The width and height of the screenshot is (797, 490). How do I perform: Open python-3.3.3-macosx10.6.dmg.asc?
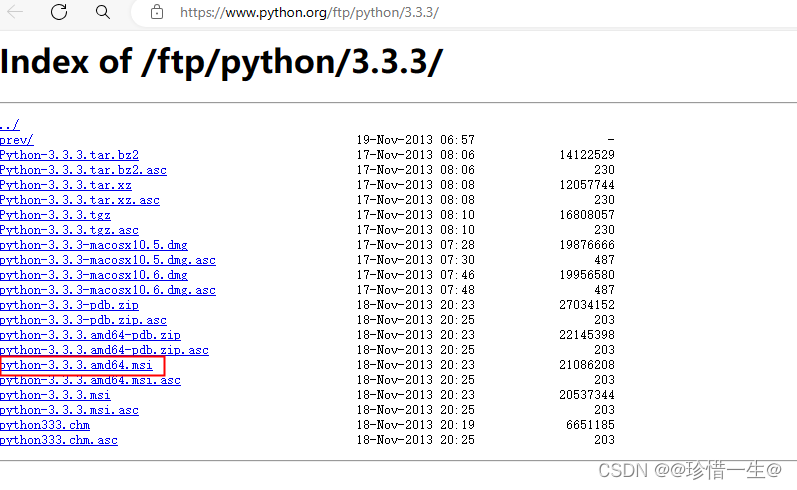(108, 290)
